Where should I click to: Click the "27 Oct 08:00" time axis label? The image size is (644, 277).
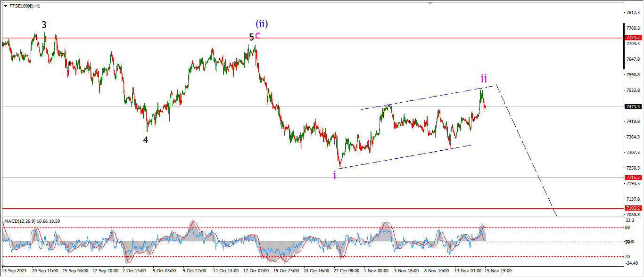pyautogui.click(x=347, y=271)
